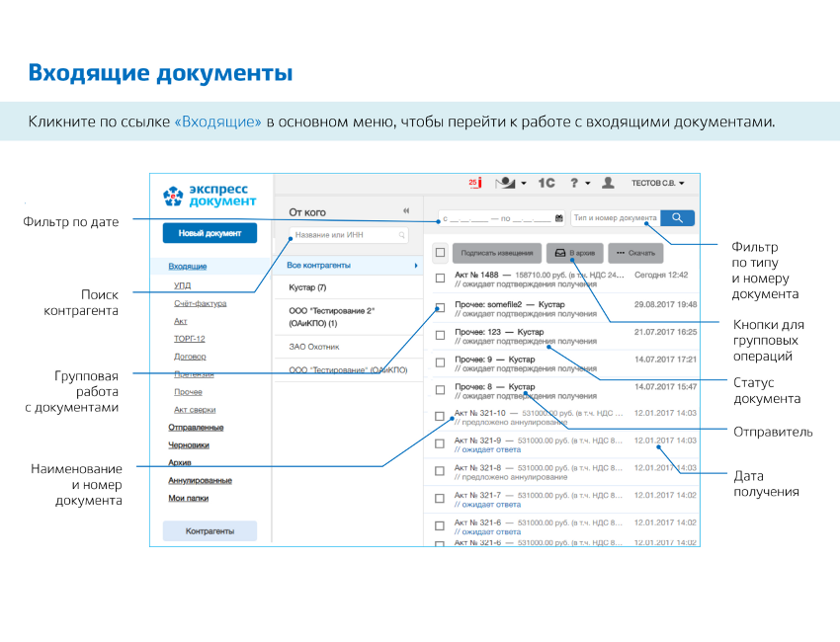This screenshot has width=840, height=642.
Task: Click the Сегодня 12:42 timestamp
Action: point(661,275)
